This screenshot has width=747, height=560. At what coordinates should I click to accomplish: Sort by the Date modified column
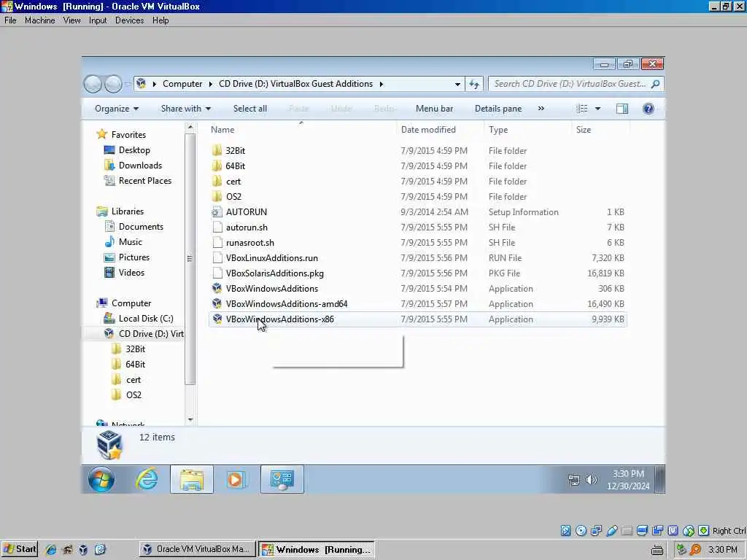[x=440, y=130]
